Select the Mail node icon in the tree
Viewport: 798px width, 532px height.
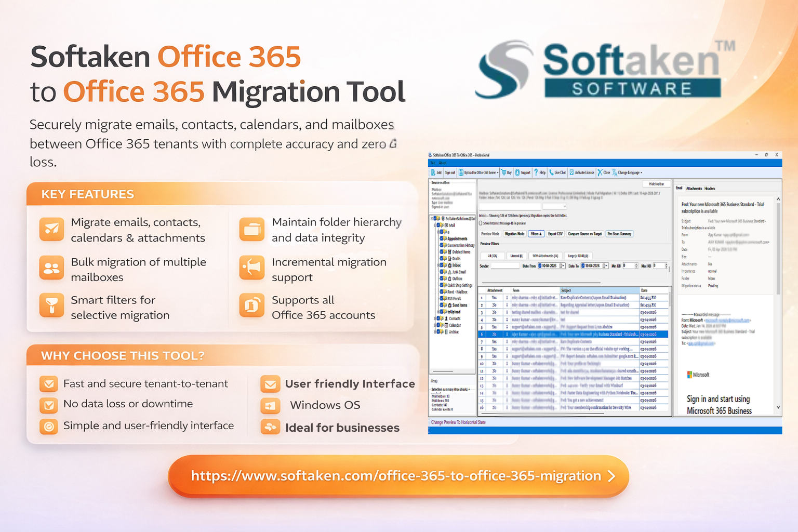pos(446,225)
